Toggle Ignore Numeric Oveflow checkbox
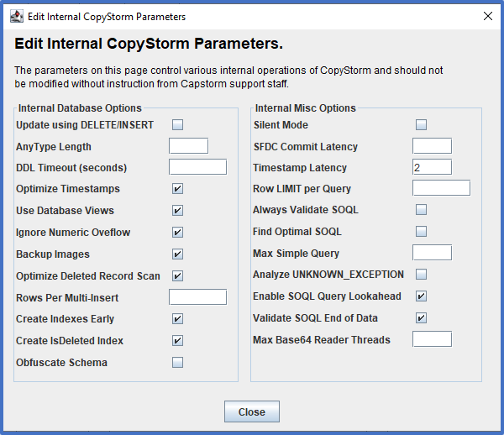The image size is (504, 435). pyautogui.click(x=177, y=233)
